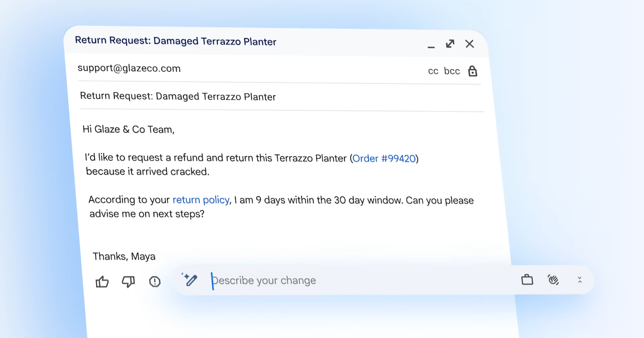Select the AI magic-edit pencil icon

(x=190, y=280)
